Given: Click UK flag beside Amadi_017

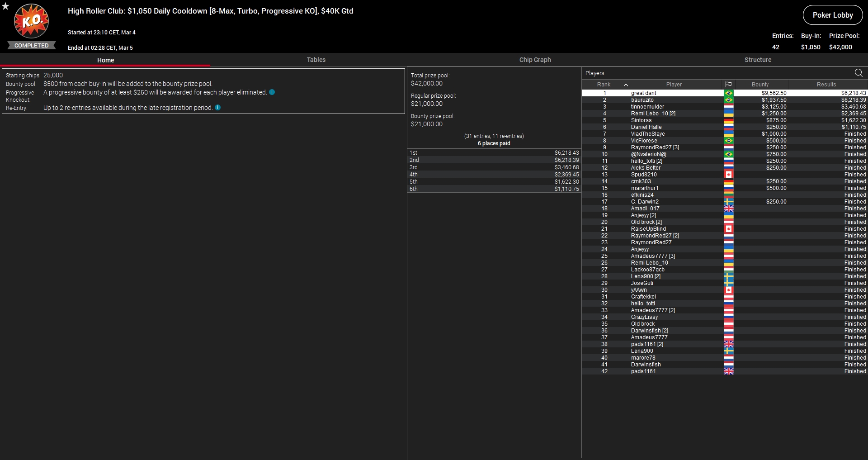Looking at the screenshot, I should point(728,209).
